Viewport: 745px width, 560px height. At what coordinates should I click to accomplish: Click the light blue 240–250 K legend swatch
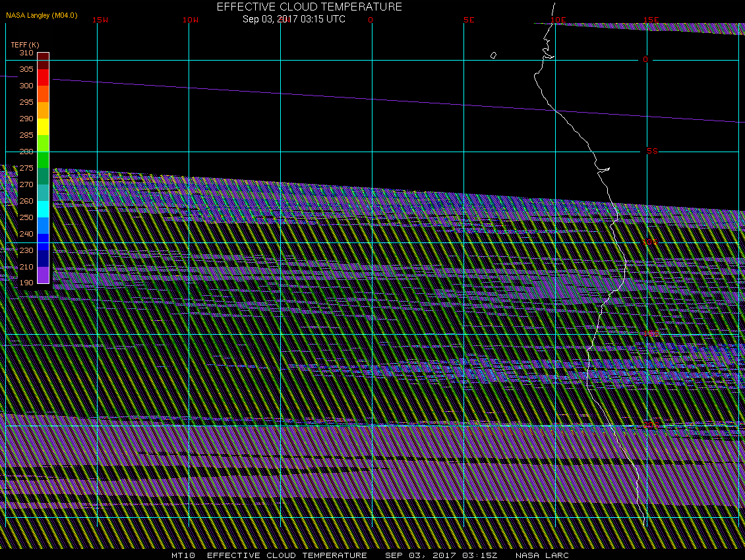click(44, 225)
